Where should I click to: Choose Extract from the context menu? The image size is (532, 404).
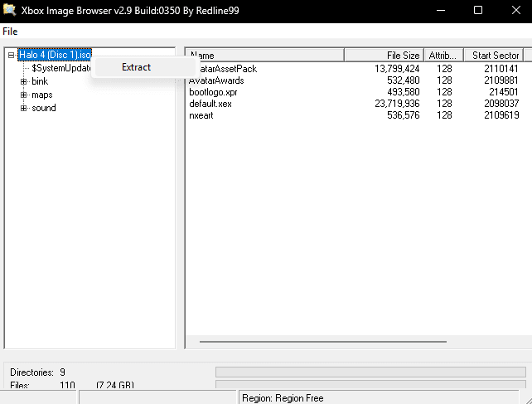tap(137, 67)
